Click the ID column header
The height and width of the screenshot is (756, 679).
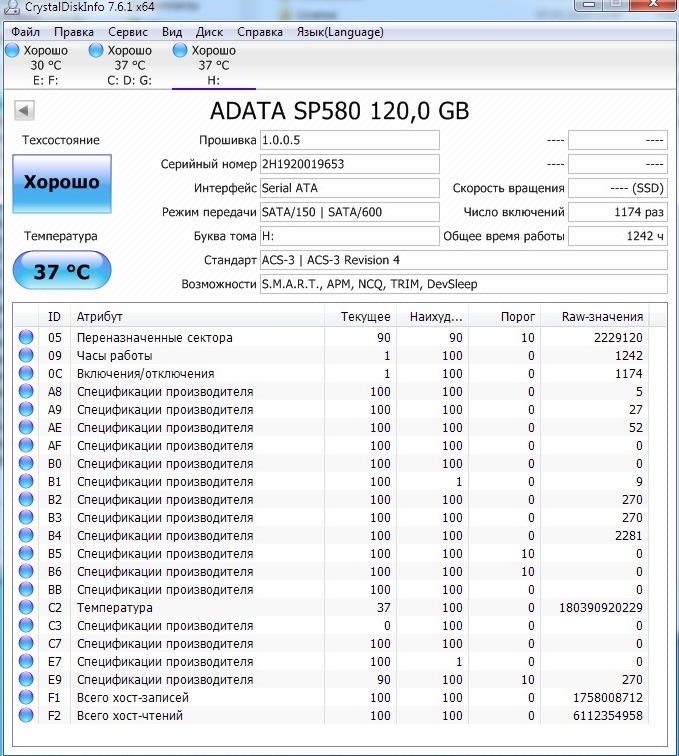[54, 316]
